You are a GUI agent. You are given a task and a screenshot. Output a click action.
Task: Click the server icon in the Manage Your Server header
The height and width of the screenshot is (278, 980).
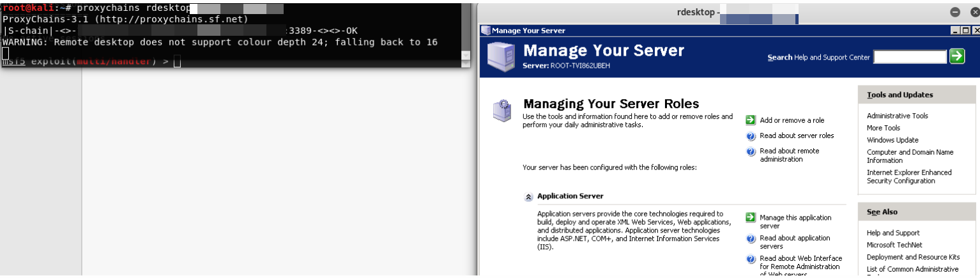point(500,57)
